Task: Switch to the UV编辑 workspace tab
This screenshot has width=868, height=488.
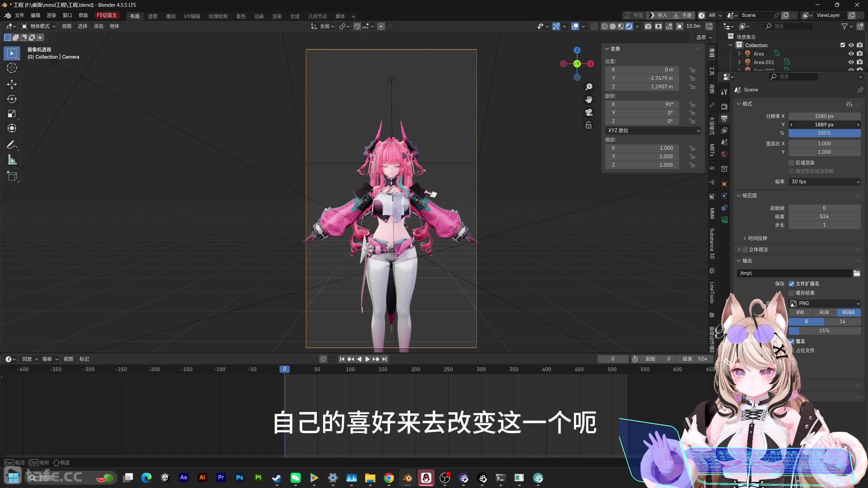Action: [192, 16]
